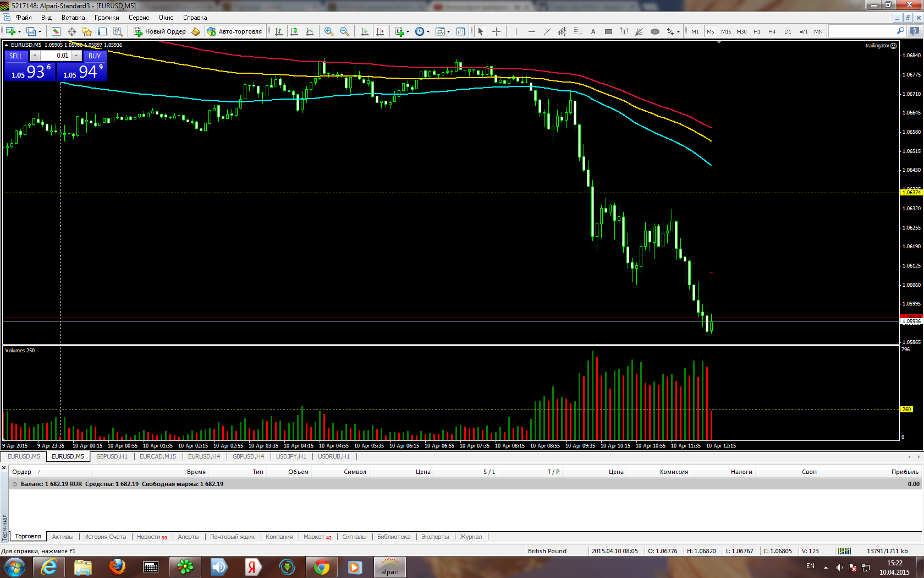Open the Profiles icon in toolbar
Viewport: 924px width, 578px height.
31,31
